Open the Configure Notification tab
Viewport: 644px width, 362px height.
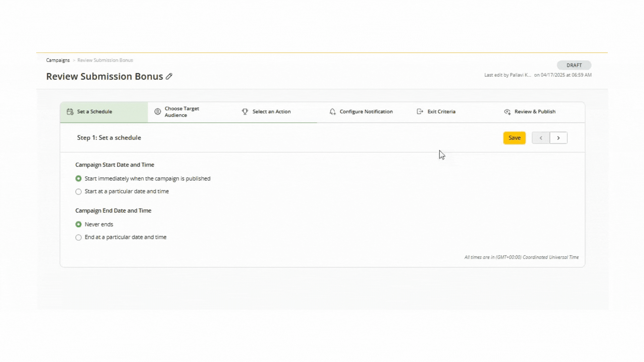(x=366, y=112)
